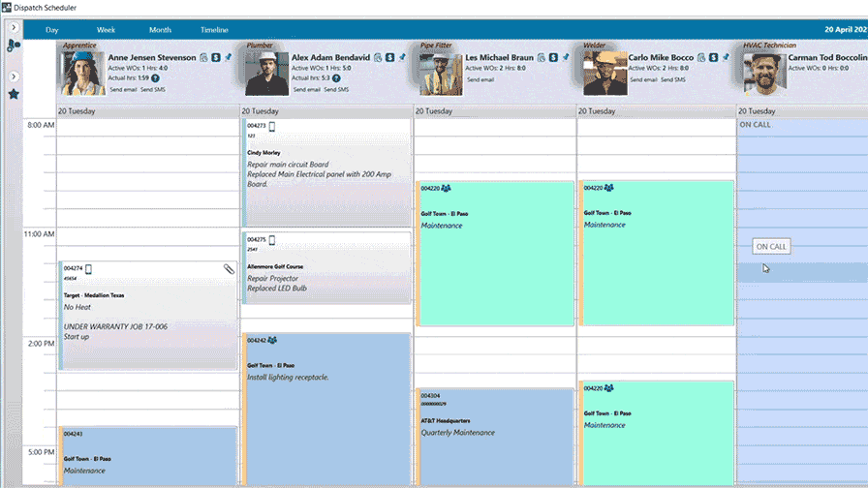Click the help icon beside Alex's actual hours
This screenshot has width=868, height=488.
tap(336, 78)
